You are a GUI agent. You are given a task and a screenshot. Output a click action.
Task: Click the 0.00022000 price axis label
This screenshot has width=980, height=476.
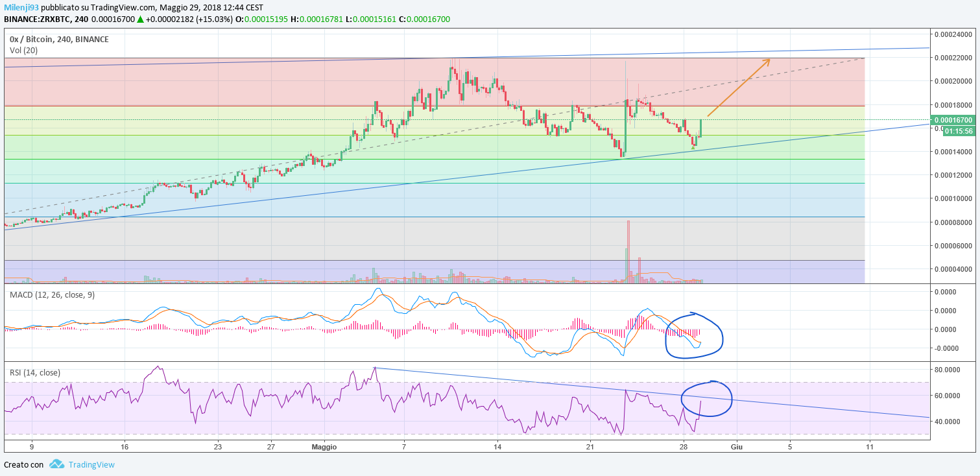953,58
